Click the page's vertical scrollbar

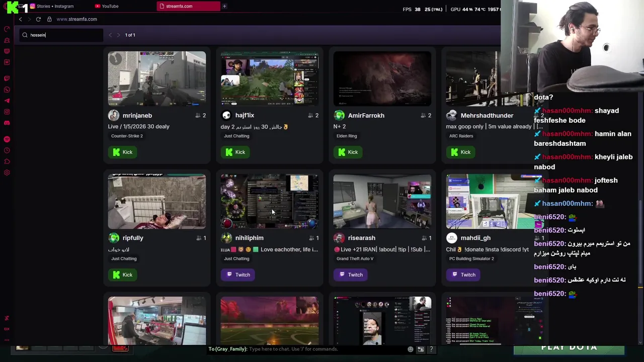[640, 241]
